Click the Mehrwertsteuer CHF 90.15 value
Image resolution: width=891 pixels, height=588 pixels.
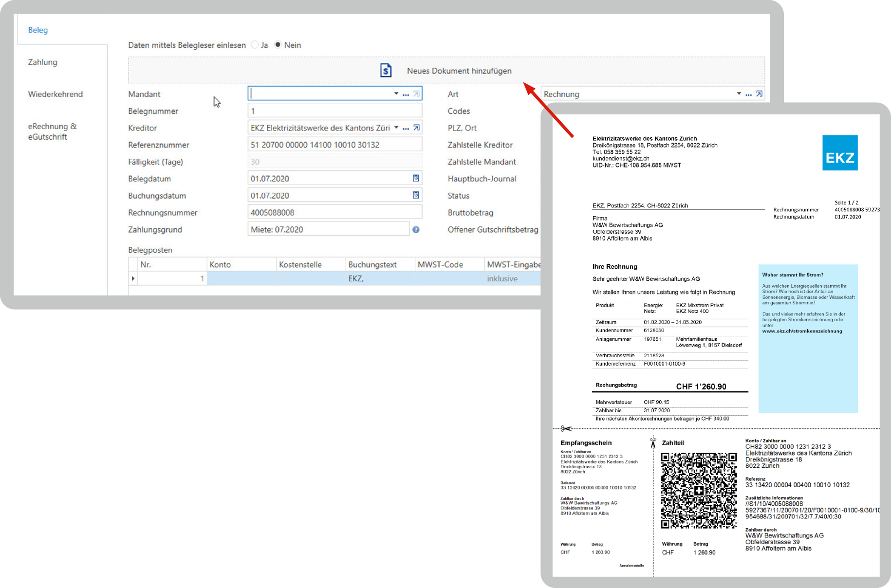click(656, 402)
